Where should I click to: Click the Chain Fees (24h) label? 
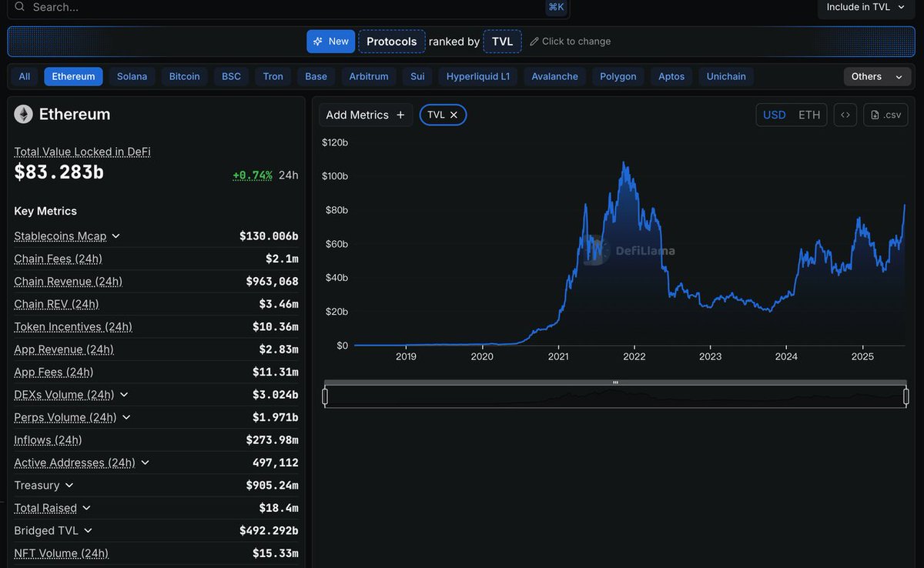pyautogui.click(x=58, y=259)
